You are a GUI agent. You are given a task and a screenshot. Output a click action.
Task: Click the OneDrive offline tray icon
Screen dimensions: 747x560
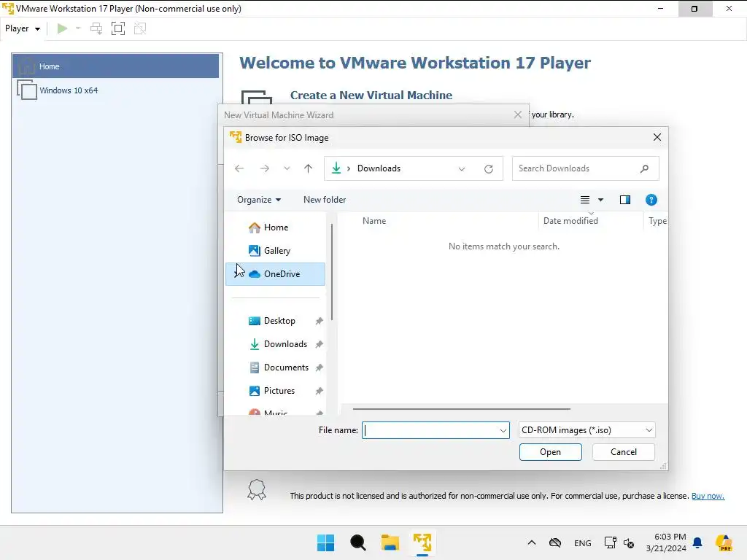point(555,542)
